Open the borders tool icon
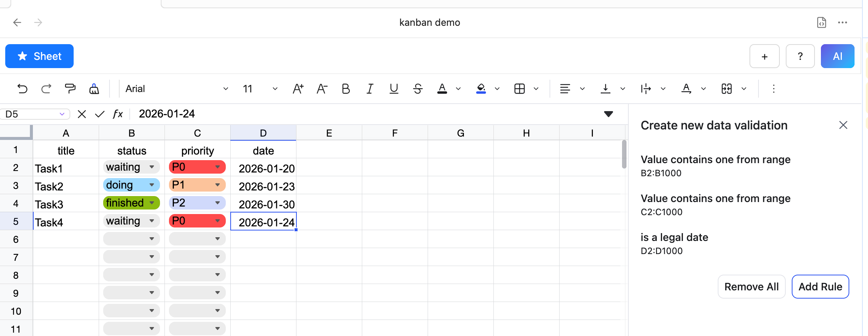868x336 pixels. pyautogui.click(x=520, y=89)
